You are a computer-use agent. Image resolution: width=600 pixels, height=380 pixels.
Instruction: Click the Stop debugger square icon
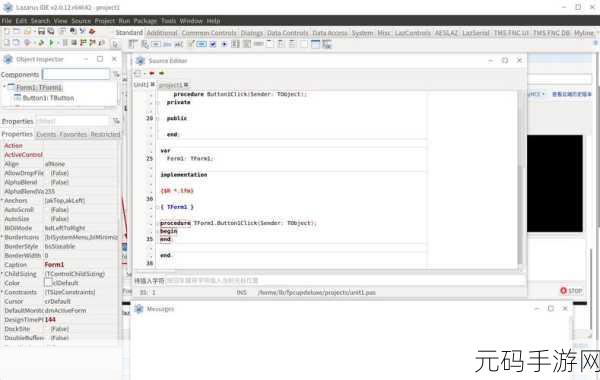click(74, 43)
